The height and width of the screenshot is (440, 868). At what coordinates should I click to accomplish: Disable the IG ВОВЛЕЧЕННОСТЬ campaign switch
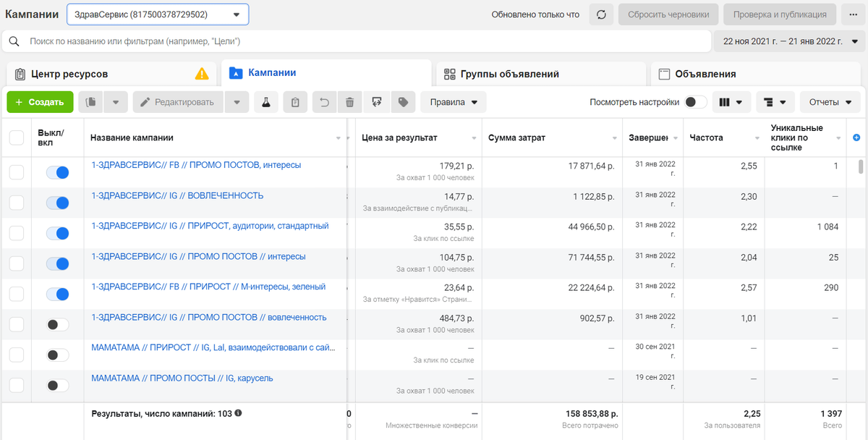57,203
